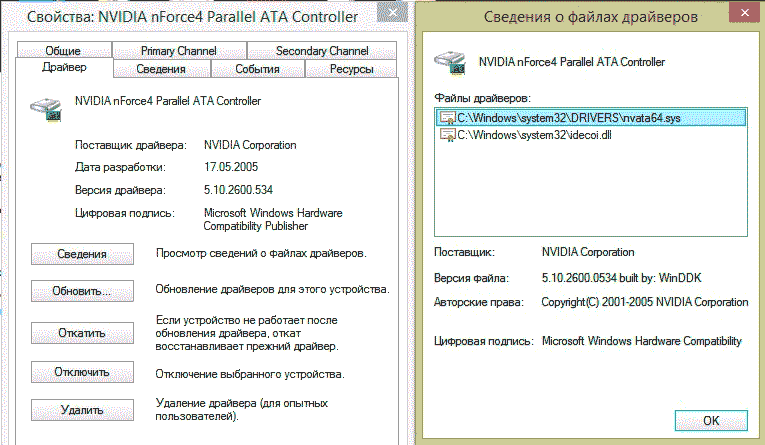The width and height of the screenshot is (765, 445).
Task: Click digital signature value in driver files dialog
Action: (642, 341)
